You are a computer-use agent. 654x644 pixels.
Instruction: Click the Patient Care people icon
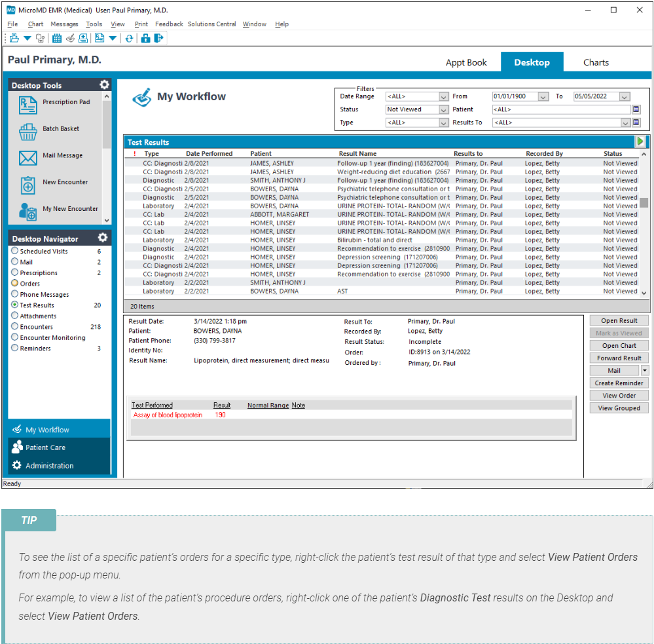point(17,447)
